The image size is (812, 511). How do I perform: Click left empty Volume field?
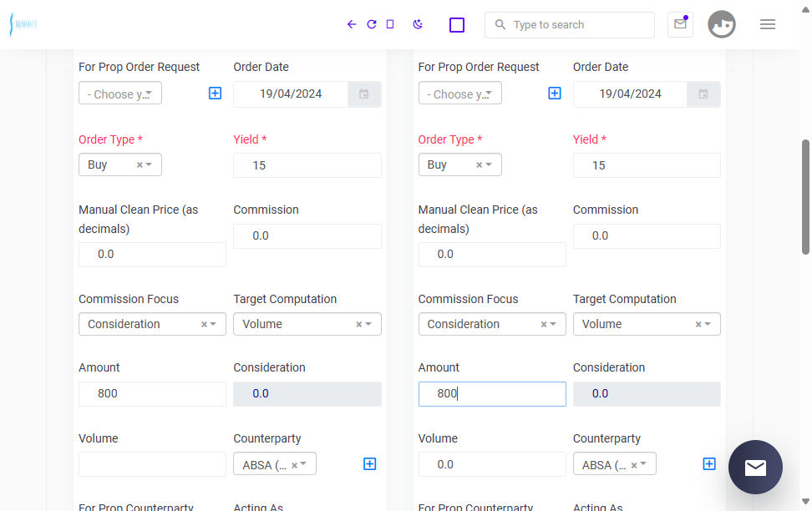pyautogui.click(x=152, y=464)
